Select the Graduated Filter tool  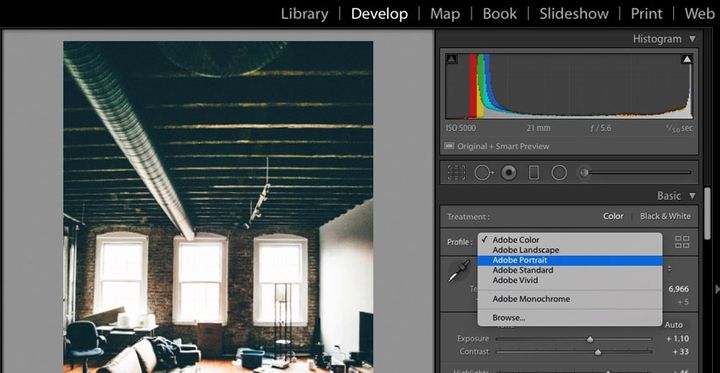pyautogui.click(x=534, y=173)
